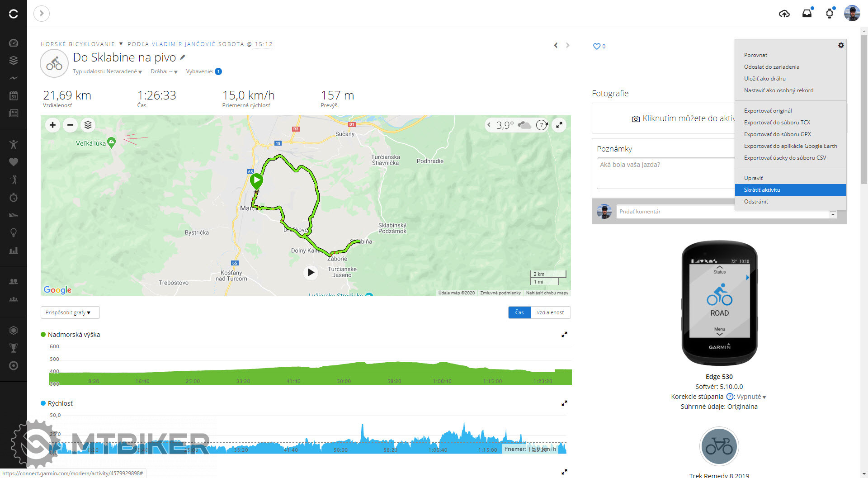Screen dimensions: 868x478
Task: Open the notifications inbox icon
Action: point(807,14)
